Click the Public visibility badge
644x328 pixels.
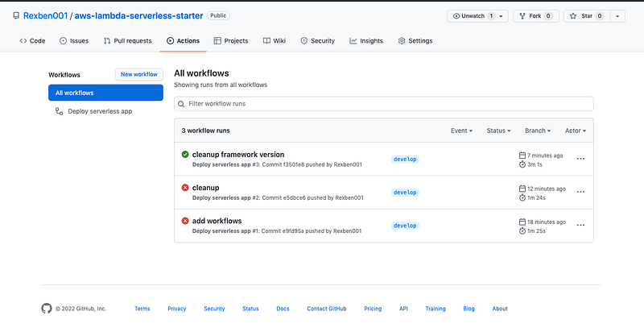click(x=218, y=15)
